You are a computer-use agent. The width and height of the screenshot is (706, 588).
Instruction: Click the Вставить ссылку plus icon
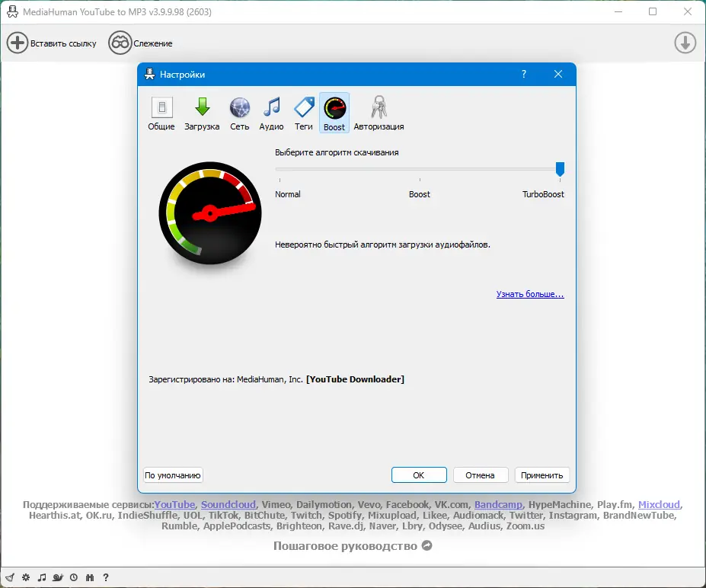point(18,43)
